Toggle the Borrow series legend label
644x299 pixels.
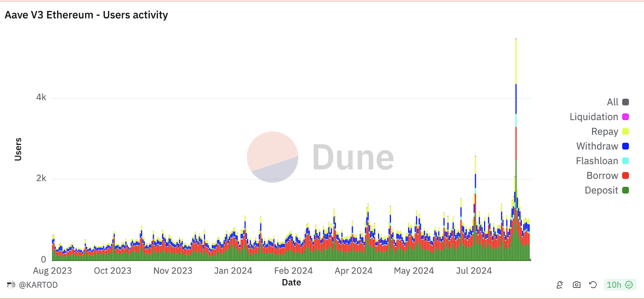click(602, 176)
